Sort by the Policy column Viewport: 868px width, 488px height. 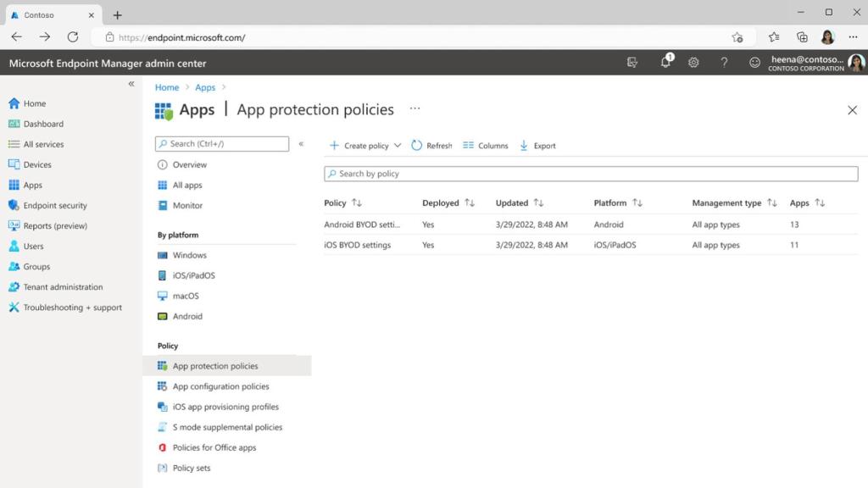(342, 203)
